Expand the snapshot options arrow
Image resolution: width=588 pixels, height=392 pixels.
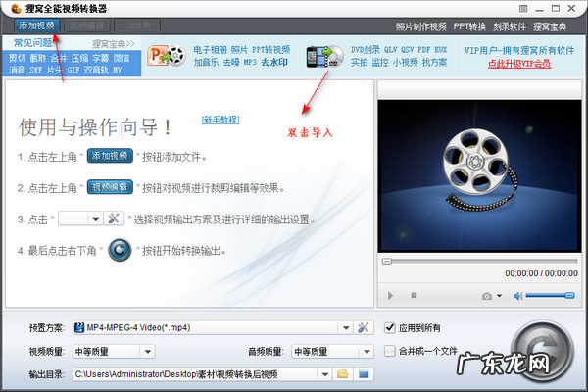(x=499, y=296)
